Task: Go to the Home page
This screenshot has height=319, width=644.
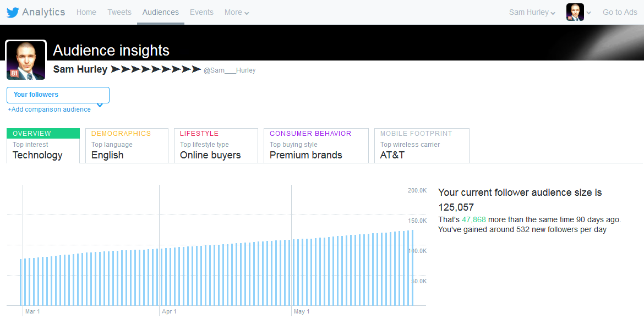Action: (x=86, y=12)
